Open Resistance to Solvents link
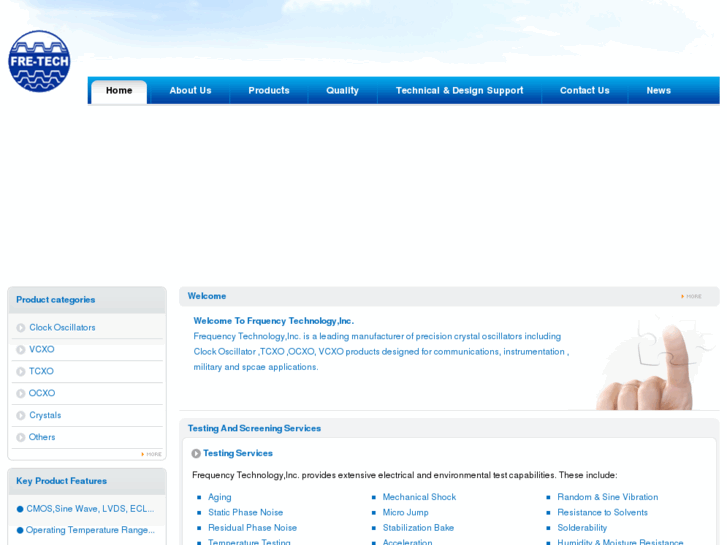Viewport: 727px width, 545px height. tap(602, 512)
